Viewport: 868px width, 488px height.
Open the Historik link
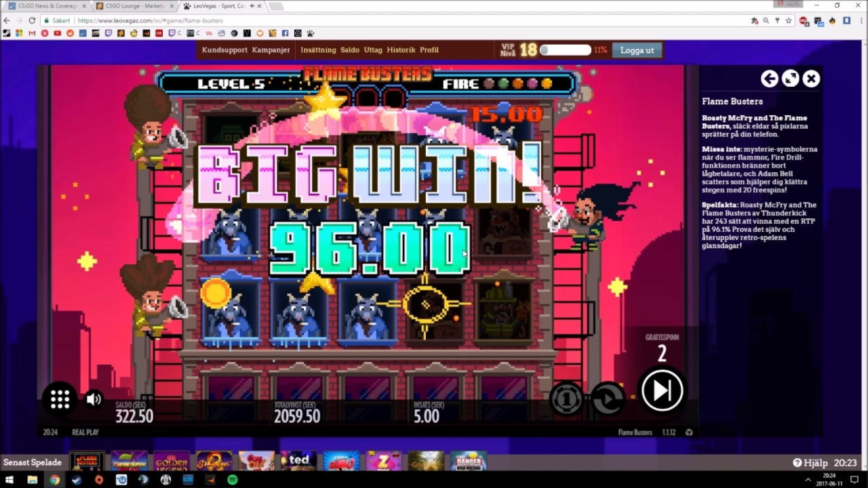point(401,50)
